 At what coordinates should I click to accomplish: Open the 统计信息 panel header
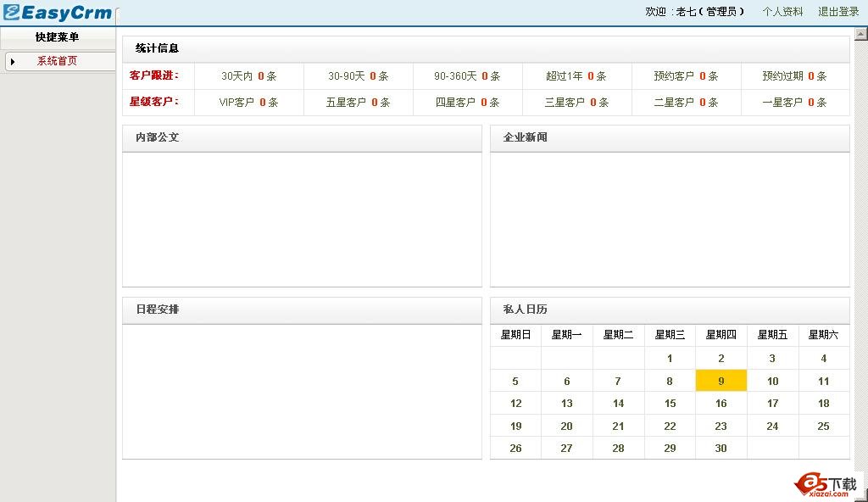tap(153, 48)
